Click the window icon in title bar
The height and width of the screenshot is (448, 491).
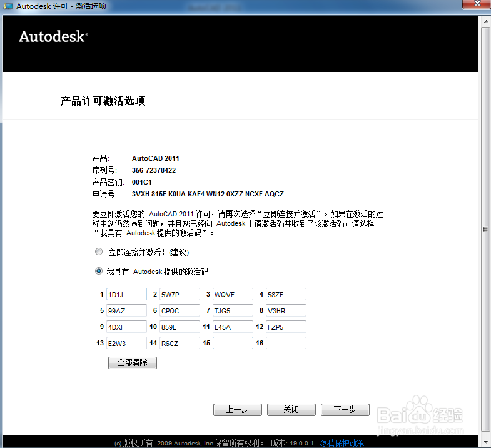(x=8, y=6)
